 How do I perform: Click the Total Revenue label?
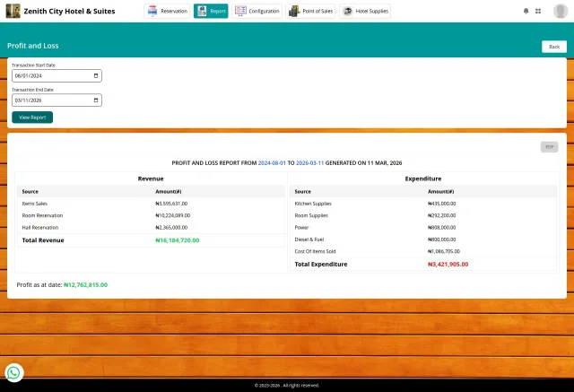coord(43,240)
